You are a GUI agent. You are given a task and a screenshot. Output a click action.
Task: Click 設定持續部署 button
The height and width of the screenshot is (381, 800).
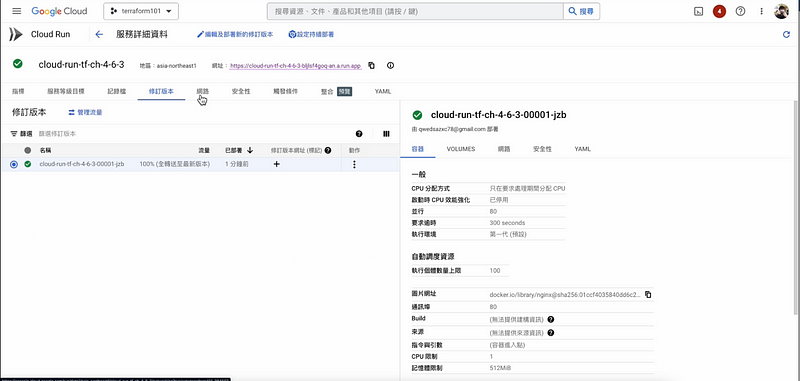pos(311,35)
